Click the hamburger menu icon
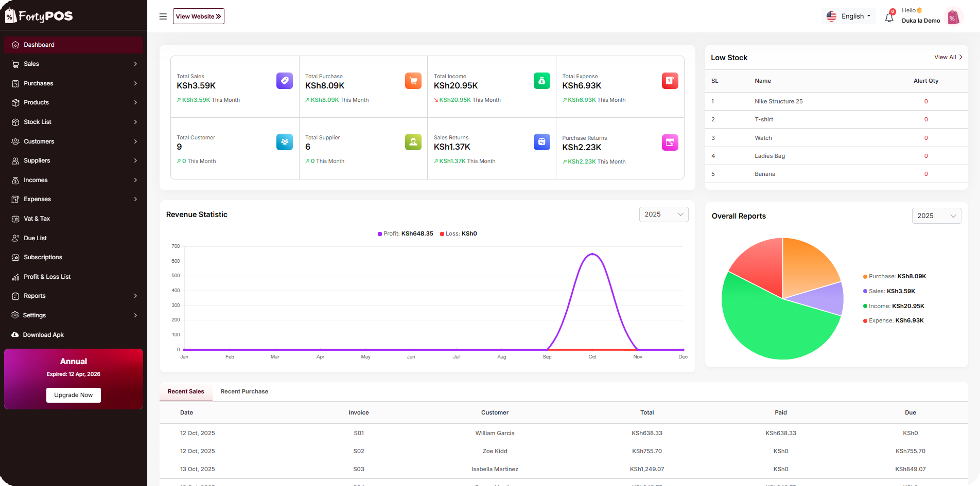Screen dimensions: 980x486 point(163,16)
